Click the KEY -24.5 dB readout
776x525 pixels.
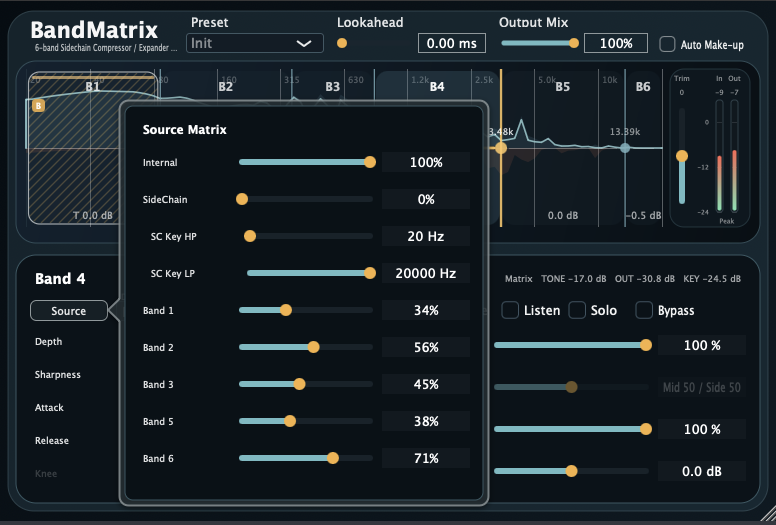point(712,279)
